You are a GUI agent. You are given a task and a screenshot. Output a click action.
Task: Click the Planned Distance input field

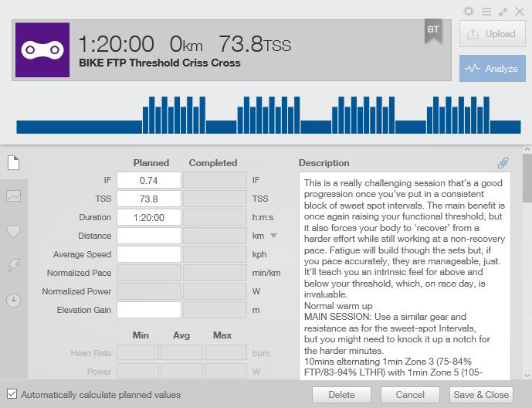click(149, 236)
